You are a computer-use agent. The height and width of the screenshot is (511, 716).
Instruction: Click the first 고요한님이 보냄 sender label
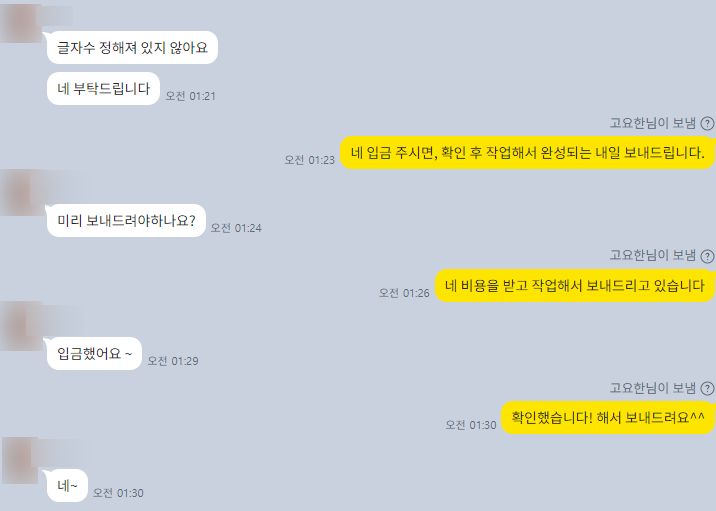pyautogui.click(x=653, y=123)
